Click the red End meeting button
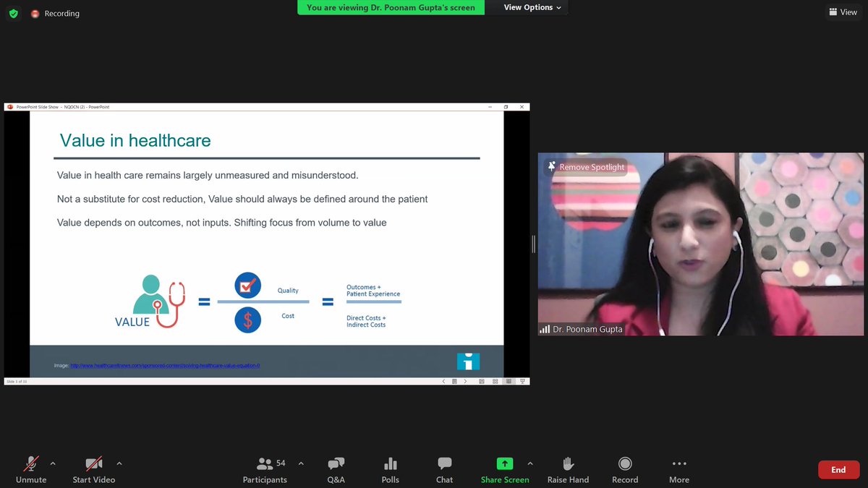Image resolution: width=868 pixels, height=488 pixels. [x=838, y=470]
